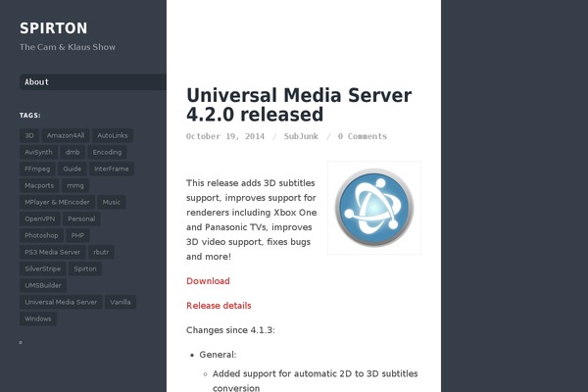Open the MPlayer & MEncoder tag
Image resolution: width=588 pixels, height=392 pixels.
pos(57,202)
